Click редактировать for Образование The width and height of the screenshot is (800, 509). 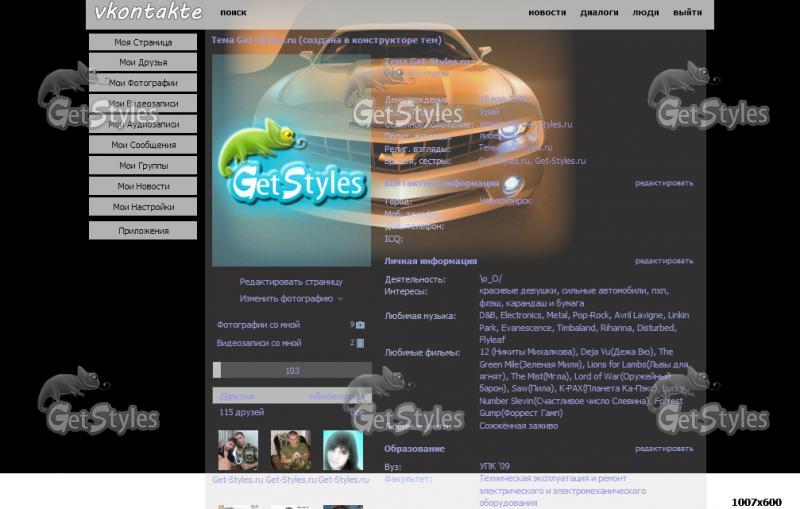coord(664,448)
